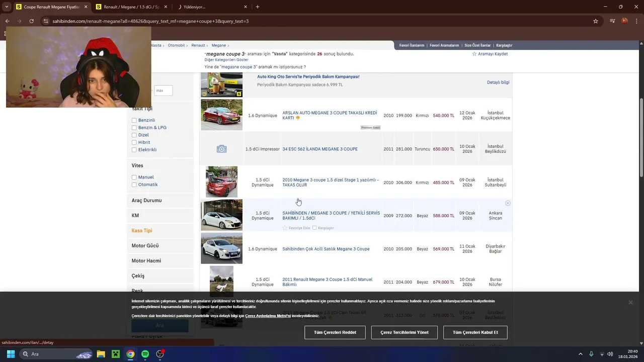Tick the Manuel gearbox checkbox
644x362 pixels.
[x=134, y=177]
